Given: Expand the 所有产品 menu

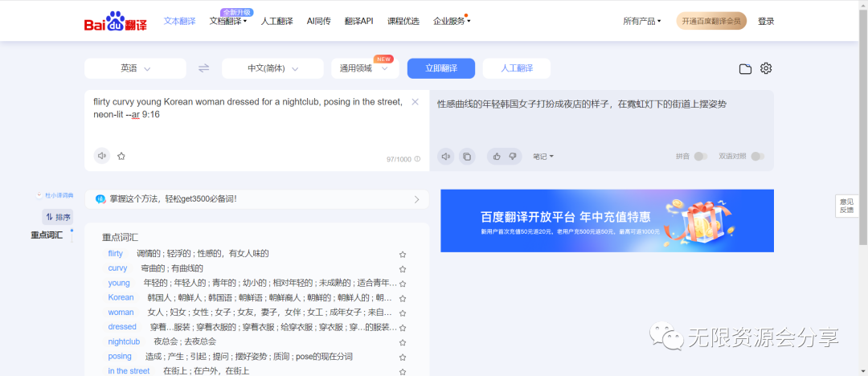Looking at the screenshot, I should click(x=642, y=21).
